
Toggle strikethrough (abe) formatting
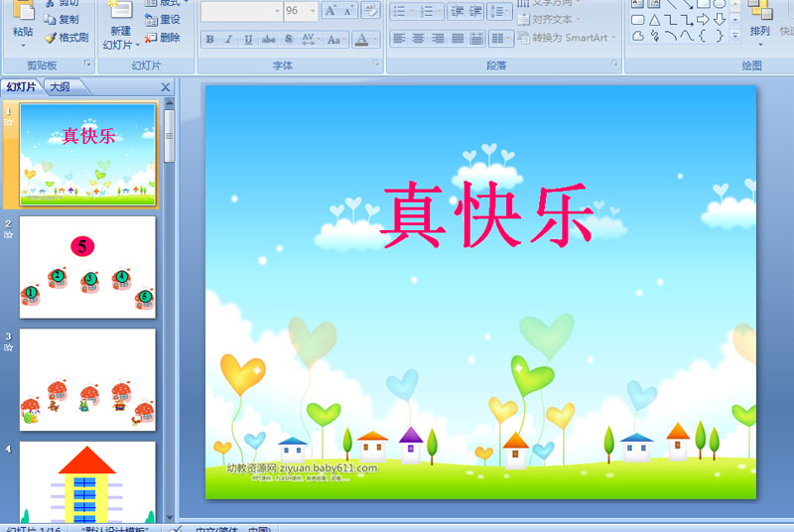coord(268,39)
